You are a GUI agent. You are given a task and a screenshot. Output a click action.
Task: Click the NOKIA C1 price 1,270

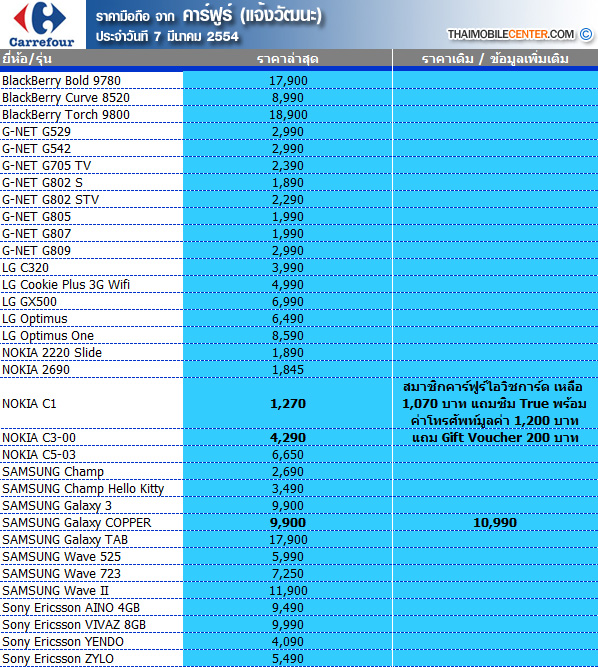(288, 403)
